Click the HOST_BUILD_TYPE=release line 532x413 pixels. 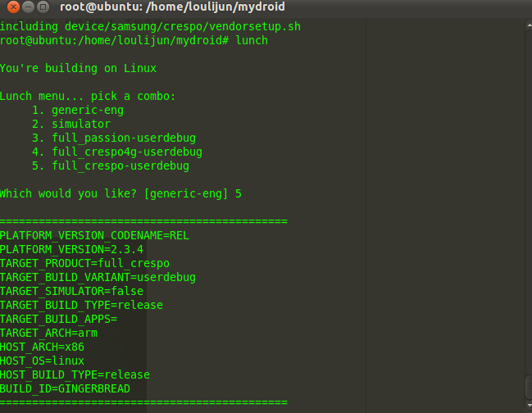(75, 374)
